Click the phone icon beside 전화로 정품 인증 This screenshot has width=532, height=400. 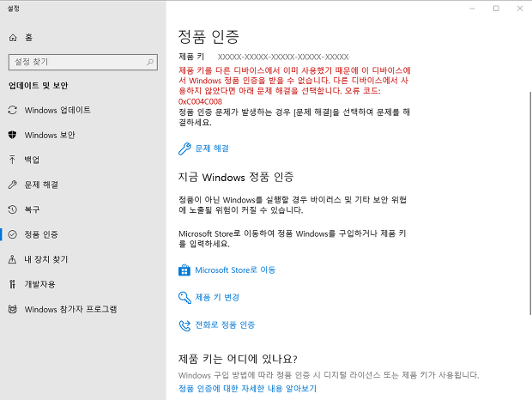point(184,325)
